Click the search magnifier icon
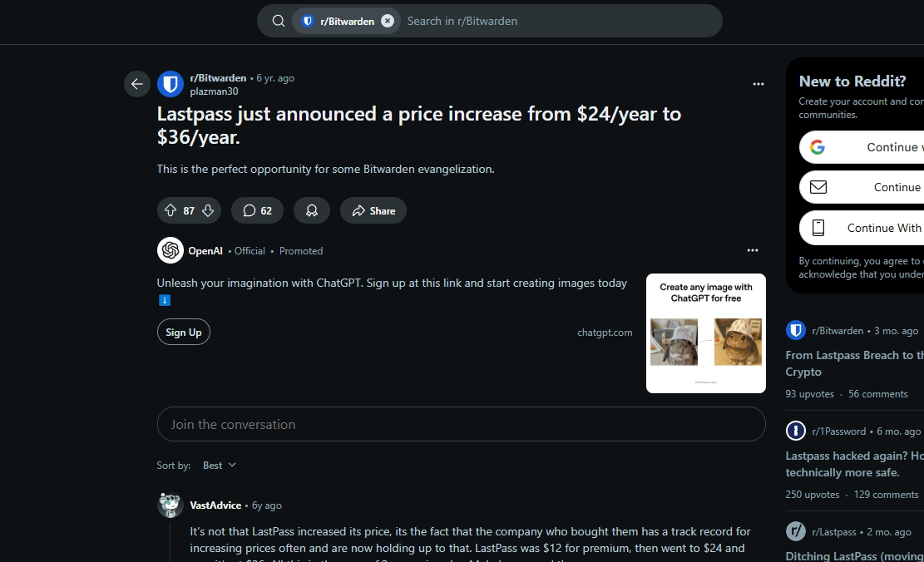The image size is (924, 562). point(279,21)
